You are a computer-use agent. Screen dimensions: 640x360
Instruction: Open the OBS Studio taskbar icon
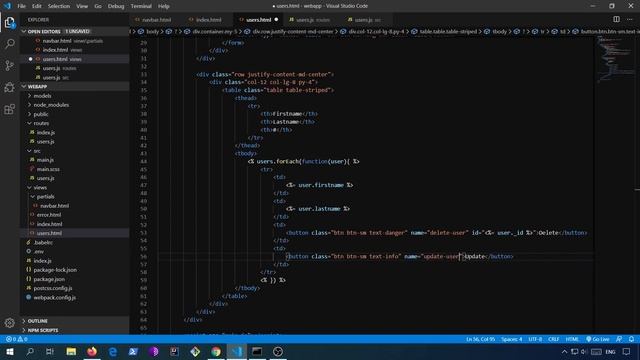point(278,351)
